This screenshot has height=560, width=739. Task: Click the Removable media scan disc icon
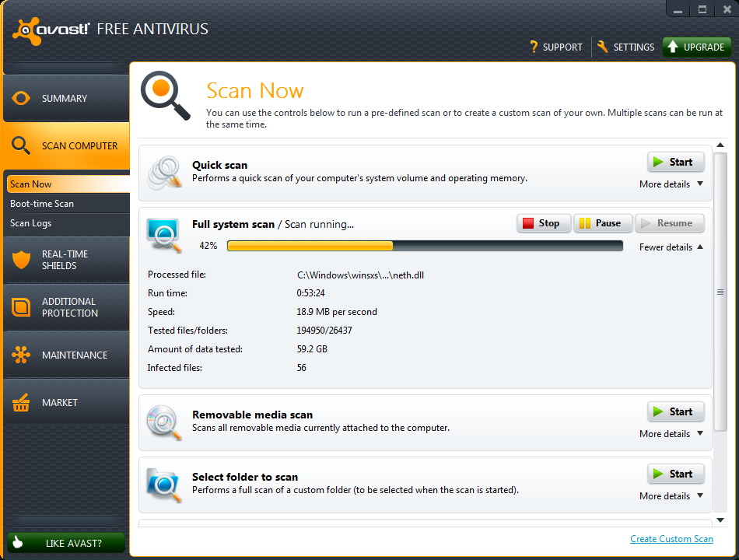click(164, 422)
